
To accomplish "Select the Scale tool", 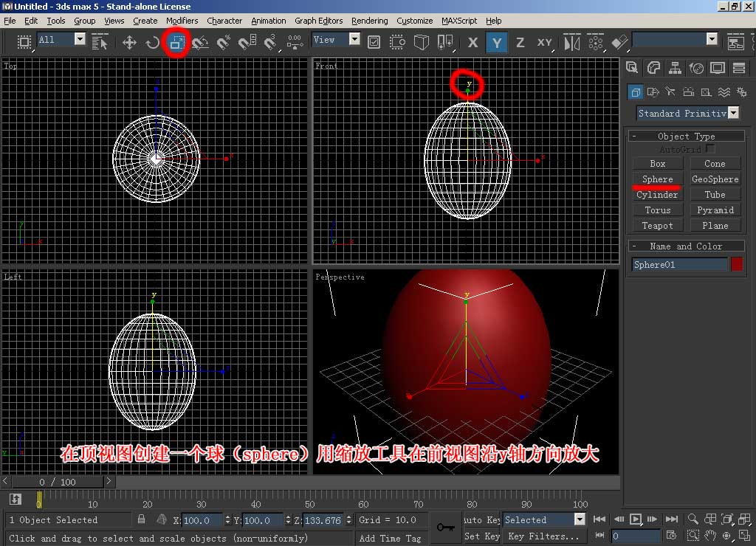I will pyautogui.click(x=176, y=42).
